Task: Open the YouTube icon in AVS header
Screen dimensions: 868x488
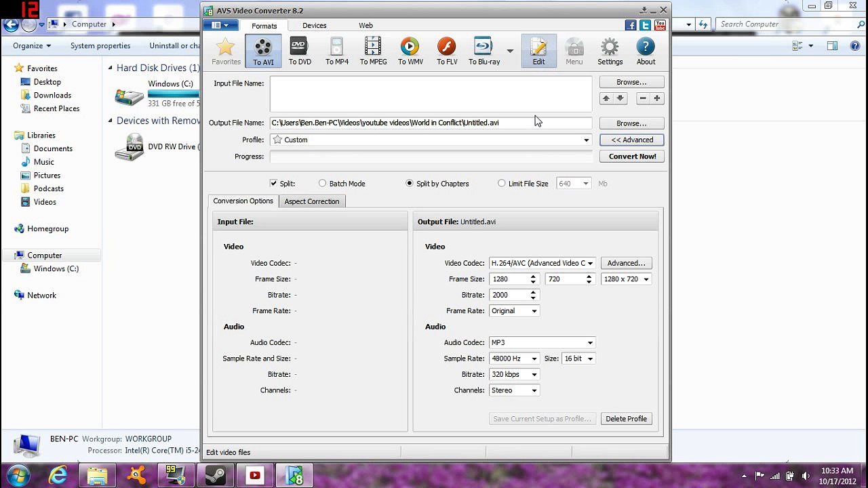Action: coord(659,25)
